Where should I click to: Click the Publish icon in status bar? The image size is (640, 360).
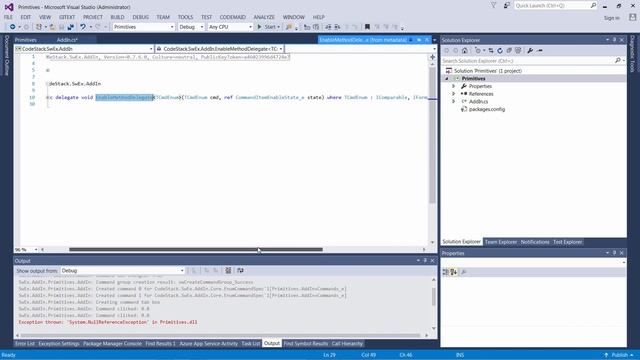point(606,355)
